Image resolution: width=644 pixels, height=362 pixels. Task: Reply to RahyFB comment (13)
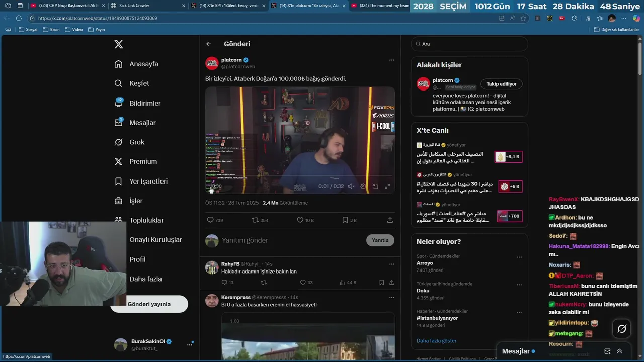[x=227, y=283]
